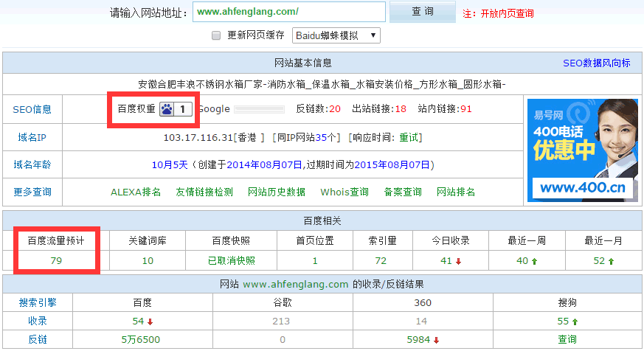
Task: Click the expiry date 2015年08月07日
Action: 392,164
